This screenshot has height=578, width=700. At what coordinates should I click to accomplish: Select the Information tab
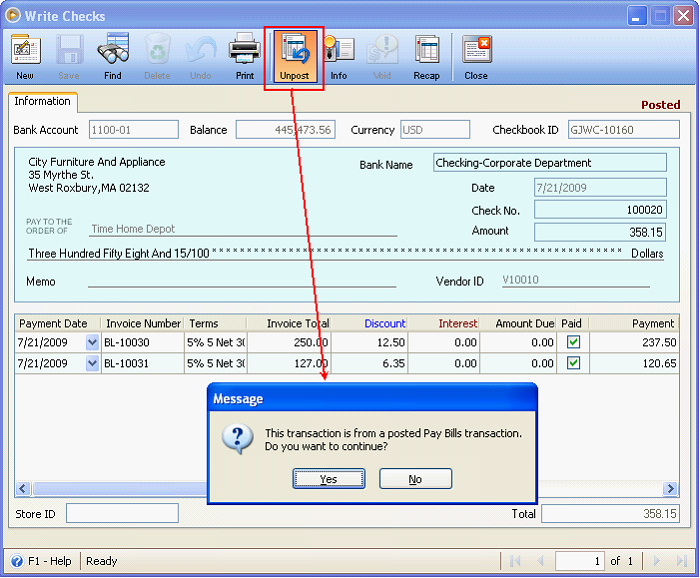tap(42, 101)
